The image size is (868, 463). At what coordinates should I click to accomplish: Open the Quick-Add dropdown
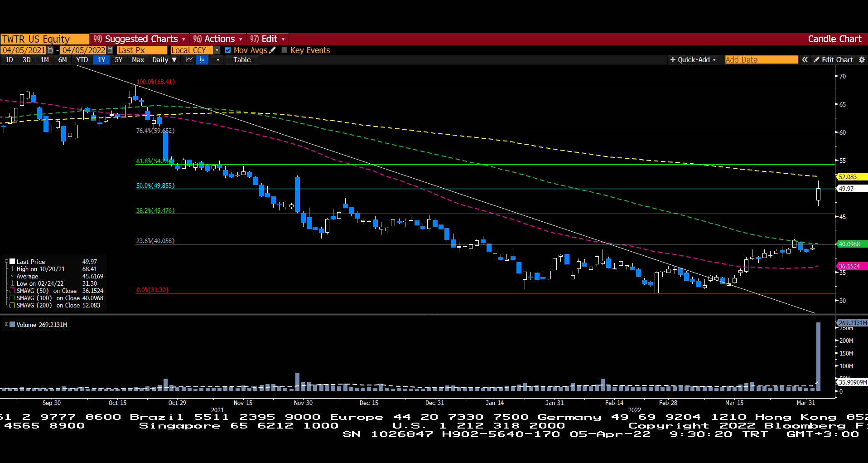(693, 60)
